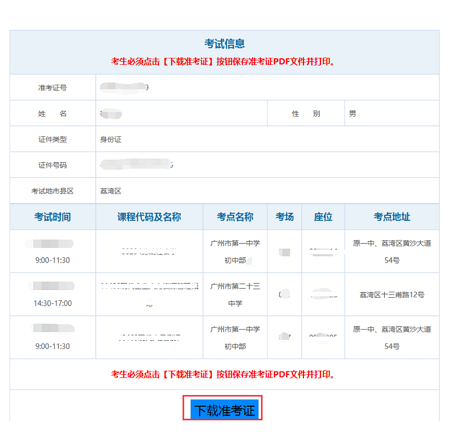
Task: Click the 考场 column header
Action: click(284, 217)
